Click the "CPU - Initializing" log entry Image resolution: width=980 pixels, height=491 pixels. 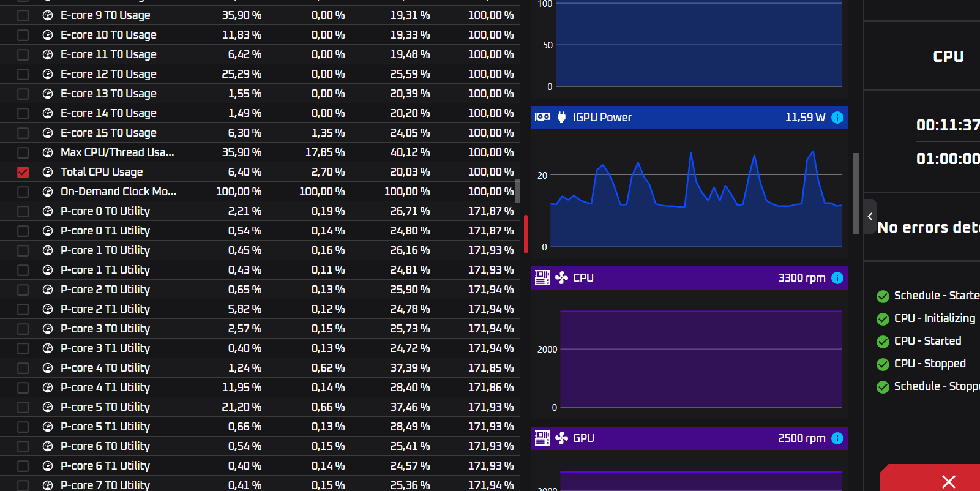tap(935, 318)
